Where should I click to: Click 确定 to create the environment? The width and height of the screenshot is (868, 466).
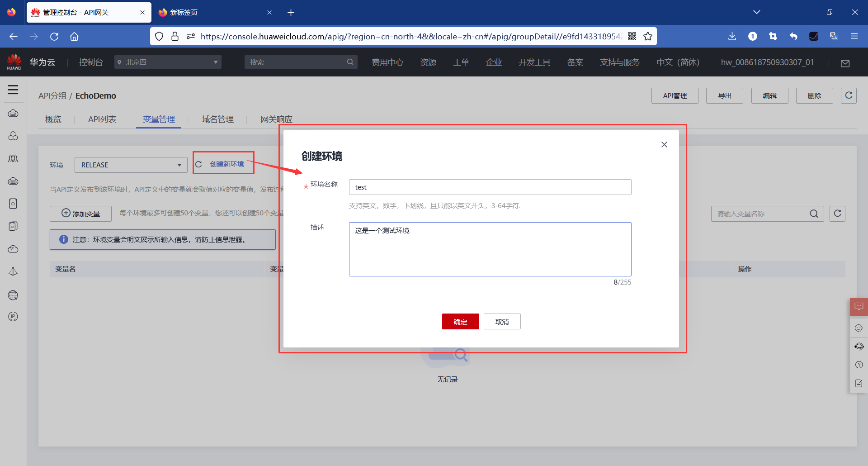(x=460, y=321)
